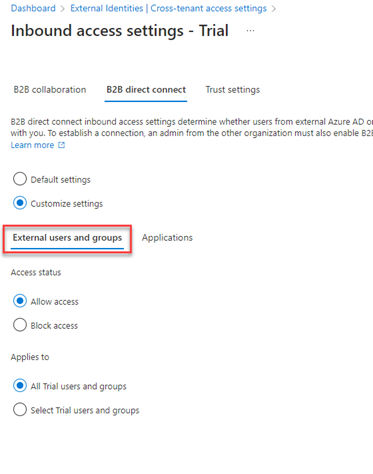Switch to the Applications tab
This screenshot has width=373, height=474.
[167, 238]
